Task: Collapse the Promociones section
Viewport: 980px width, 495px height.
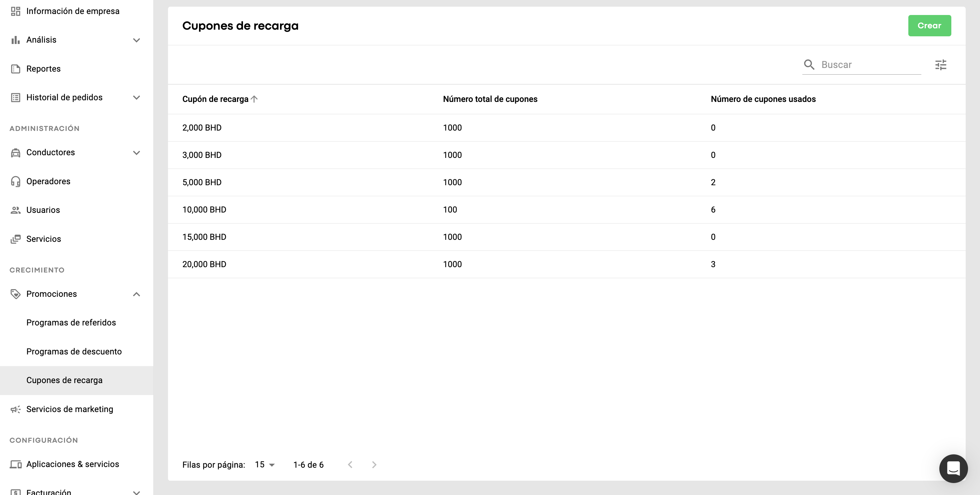Action: 137,294
